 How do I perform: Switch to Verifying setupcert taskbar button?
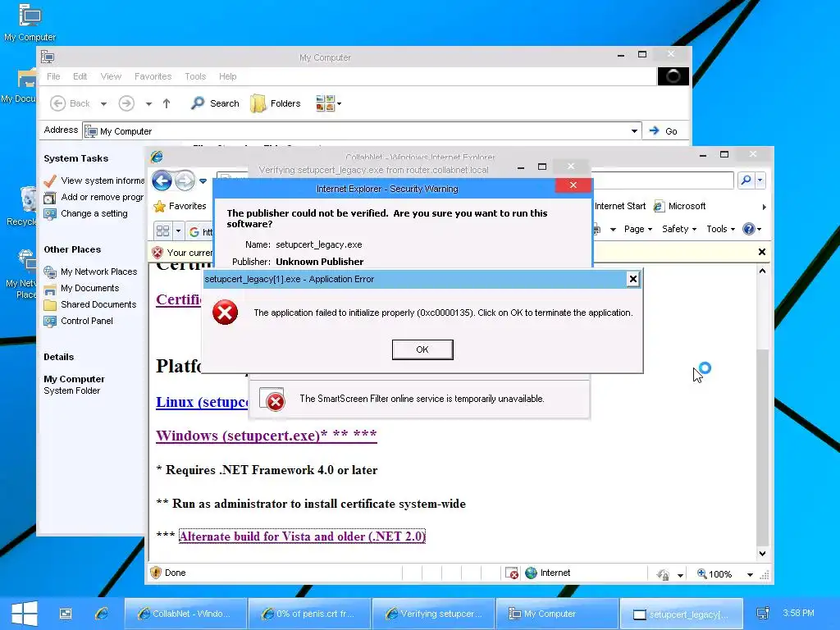pyautogui.click(x=433, y=614)
